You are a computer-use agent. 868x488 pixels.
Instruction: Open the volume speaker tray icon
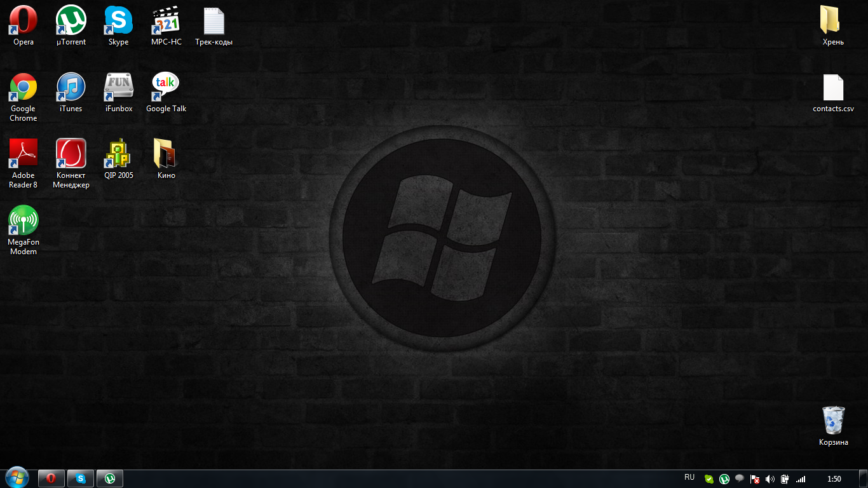(x=770, y=479)
